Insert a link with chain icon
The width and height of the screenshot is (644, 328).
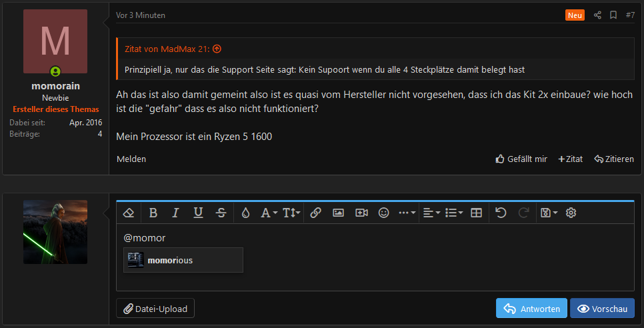click(315, 213)
